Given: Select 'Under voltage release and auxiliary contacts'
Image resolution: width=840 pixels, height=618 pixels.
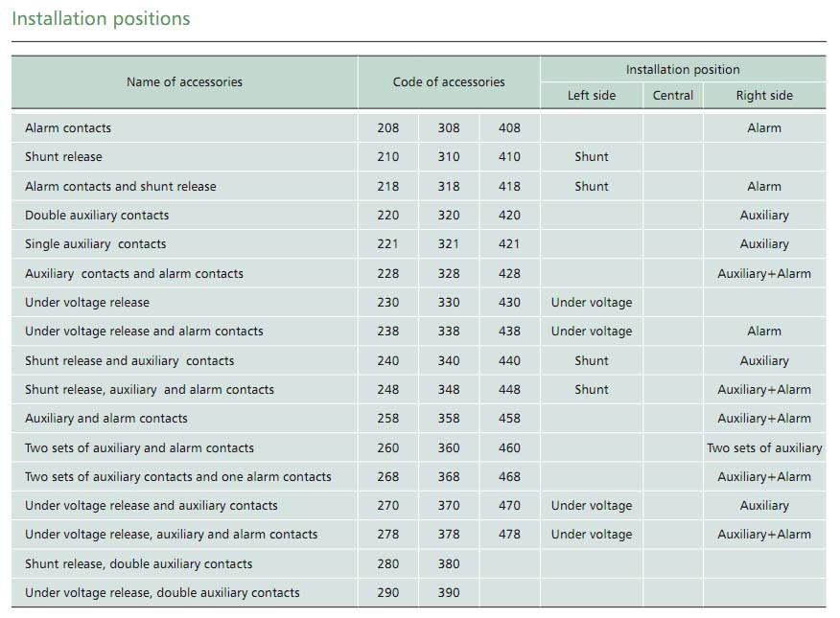Looking at the screenshot, I should pyautogui.click(x=152, y=506).
